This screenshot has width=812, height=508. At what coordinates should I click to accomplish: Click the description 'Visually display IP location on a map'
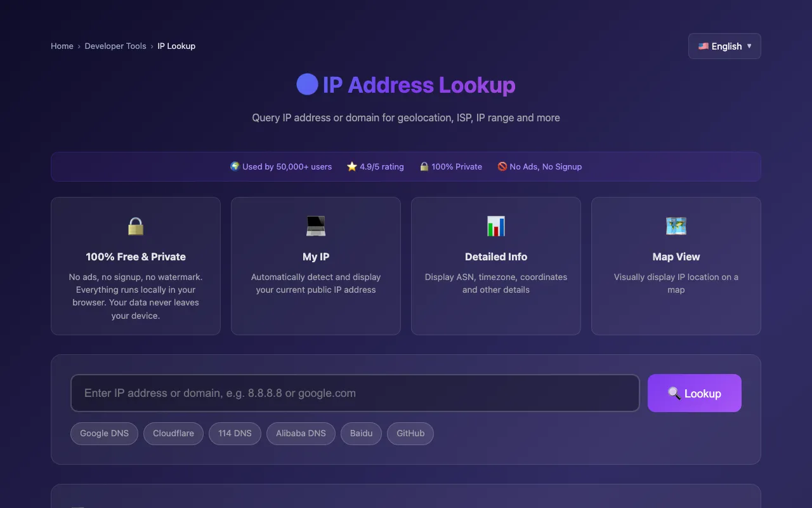(676, 283)
